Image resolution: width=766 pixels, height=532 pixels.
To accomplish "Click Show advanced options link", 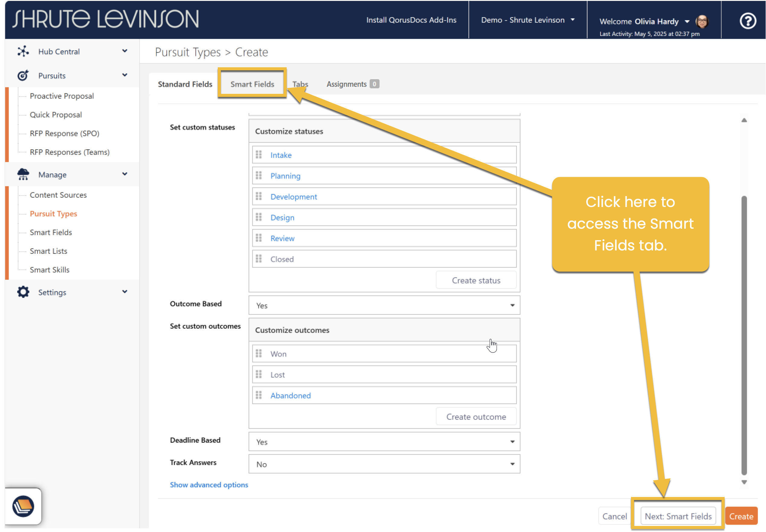I will [209, 485].
